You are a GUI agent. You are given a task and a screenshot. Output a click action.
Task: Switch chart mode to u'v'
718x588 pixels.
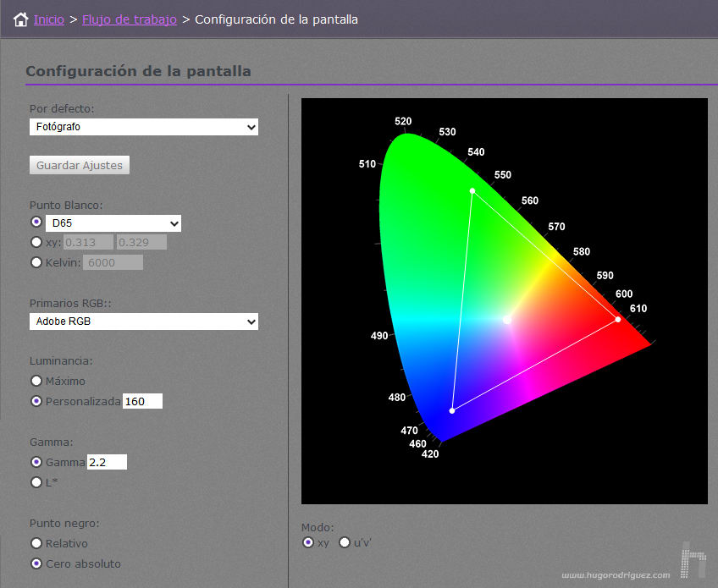[x=345, y=542]
